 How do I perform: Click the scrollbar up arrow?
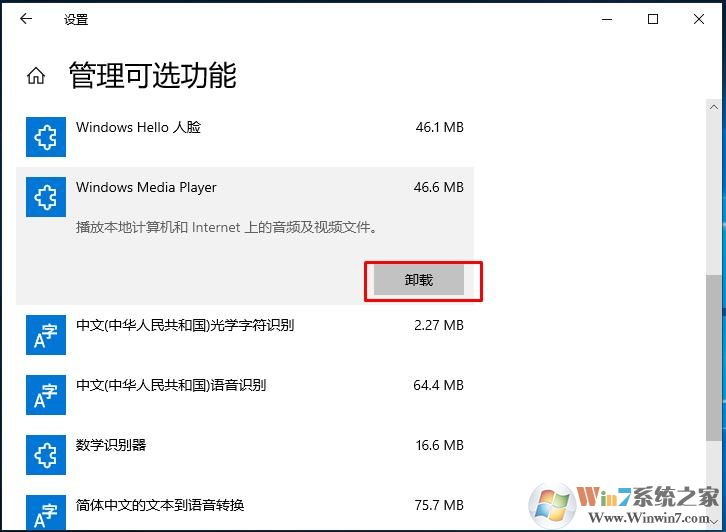coord(713,107)
